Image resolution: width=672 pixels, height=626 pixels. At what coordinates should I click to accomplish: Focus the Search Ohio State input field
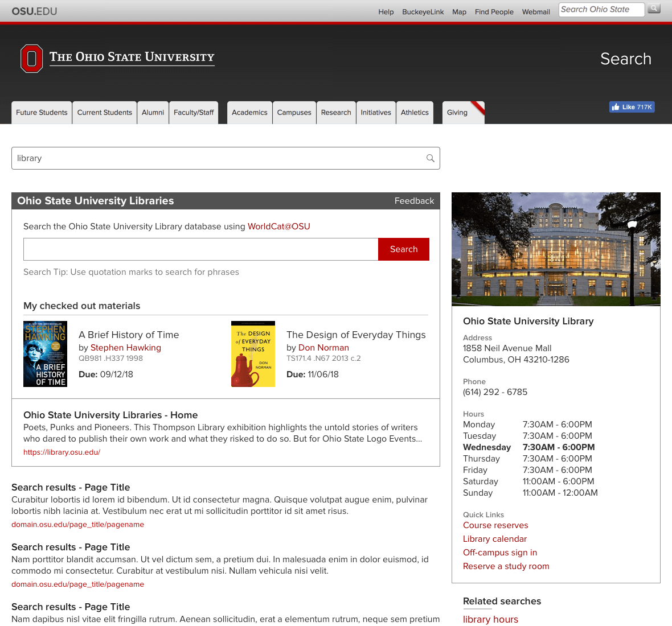point(601,10)
